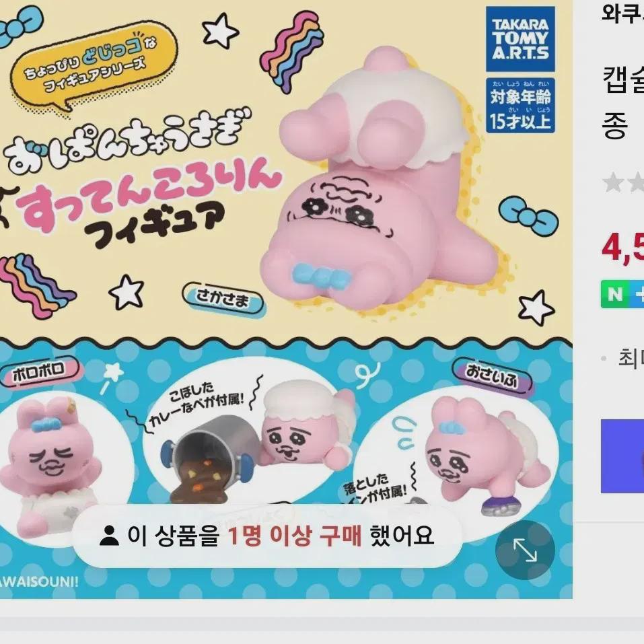This screenshot has width=644, height=644.
Task: Click the spilled curry pot figure
Action: click(209, 459)
